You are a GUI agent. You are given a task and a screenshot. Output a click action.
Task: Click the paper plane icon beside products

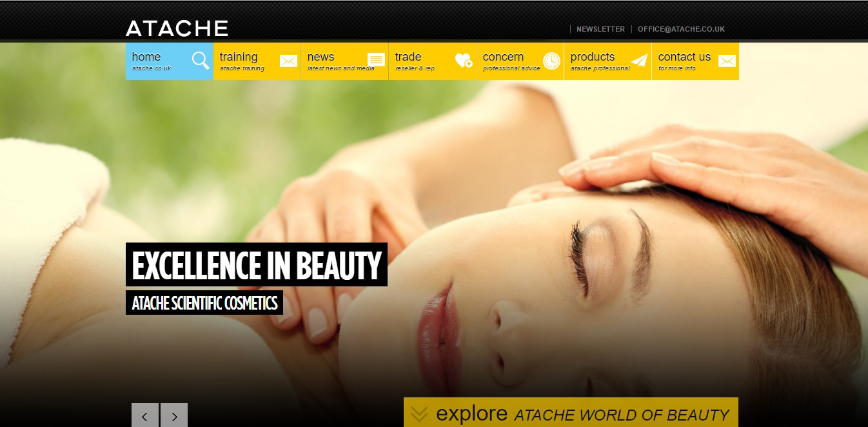tap(639, 61)
